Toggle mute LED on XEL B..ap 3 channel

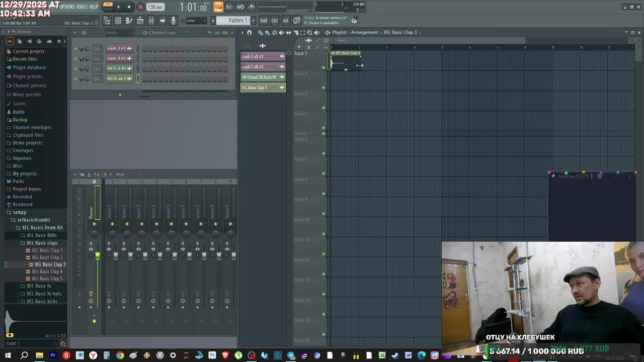point(75,79)
